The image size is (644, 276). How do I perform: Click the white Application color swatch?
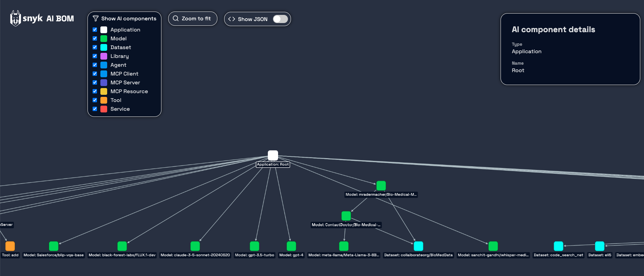coord(104,30)
